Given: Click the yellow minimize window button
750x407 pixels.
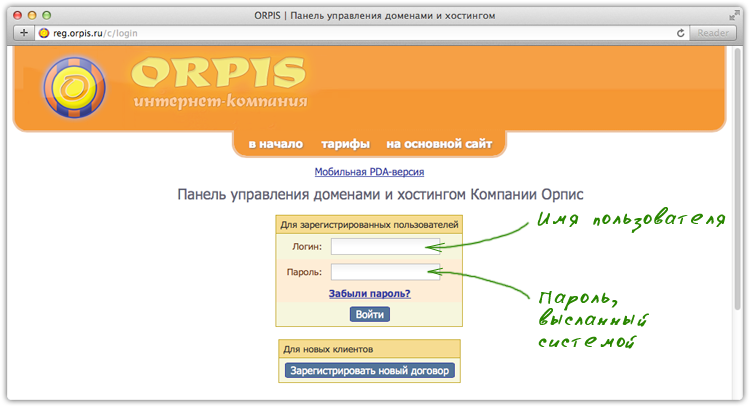Looking at the screenshot, I should pos(32,15).
